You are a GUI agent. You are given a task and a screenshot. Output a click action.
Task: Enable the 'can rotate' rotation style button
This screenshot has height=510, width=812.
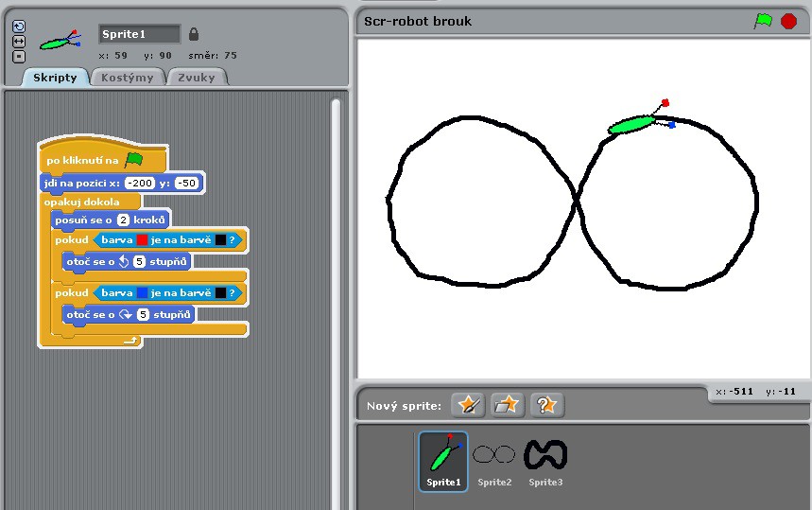tap(19, 27)
